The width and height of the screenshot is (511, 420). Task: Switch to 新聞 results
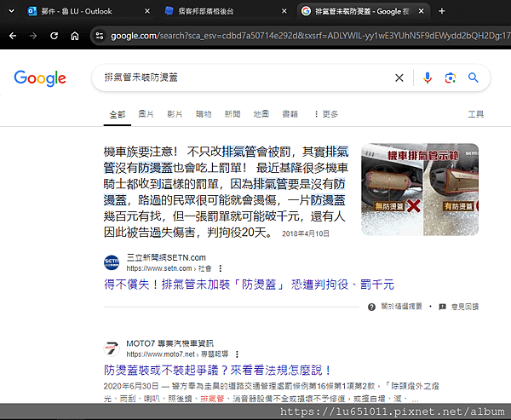point(233,114)
